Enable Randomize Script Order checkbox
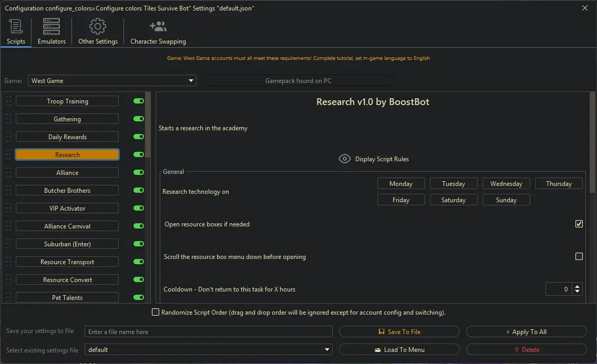 tap(156, 313)
